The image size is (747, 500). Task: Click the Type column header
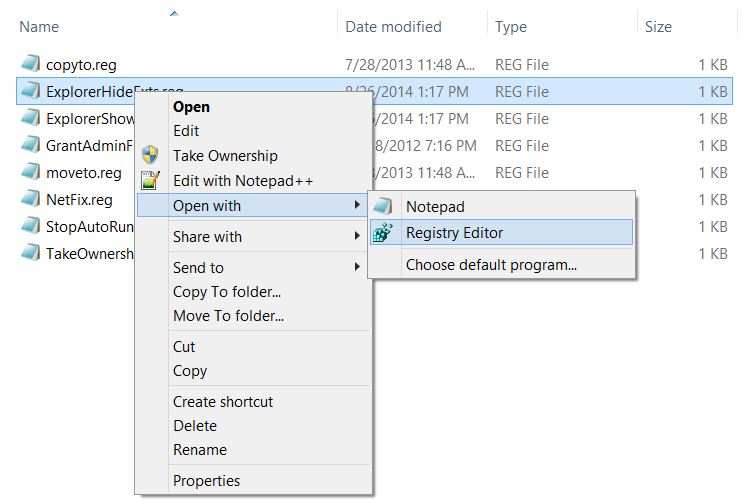[511, 27]
